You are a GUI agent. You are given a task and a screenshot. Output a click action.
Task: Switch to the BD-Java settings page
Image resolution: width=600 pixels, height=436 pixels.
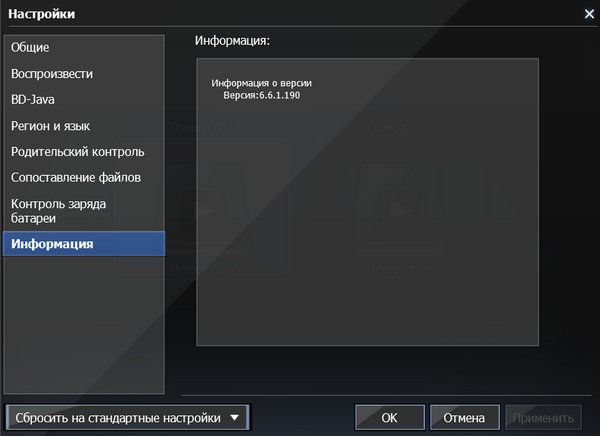84,100
